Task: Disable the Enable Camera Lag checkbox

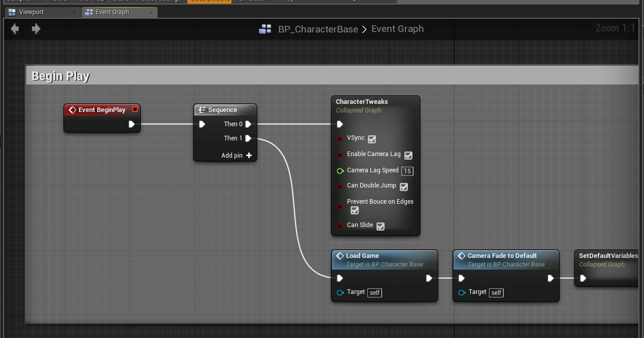Action: point(408,156)
